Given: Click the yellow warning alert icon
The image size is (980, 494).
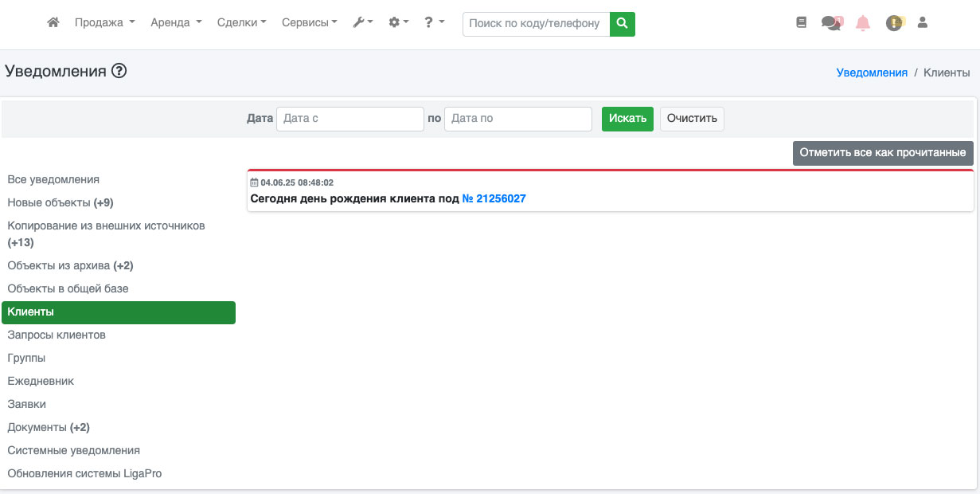Looking at the screenshot, I should point(894,23).
